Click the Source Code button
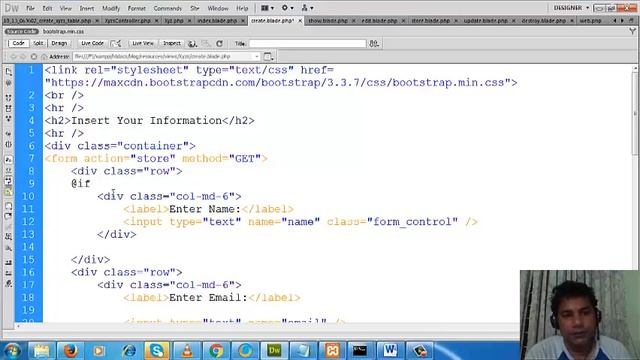Screen dimensions: 640x360 [22, 31]
